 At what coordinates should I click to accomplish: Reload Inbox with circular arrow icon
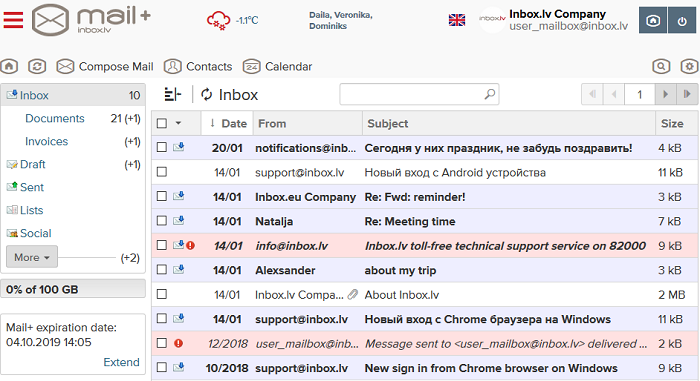pos(206,94)
